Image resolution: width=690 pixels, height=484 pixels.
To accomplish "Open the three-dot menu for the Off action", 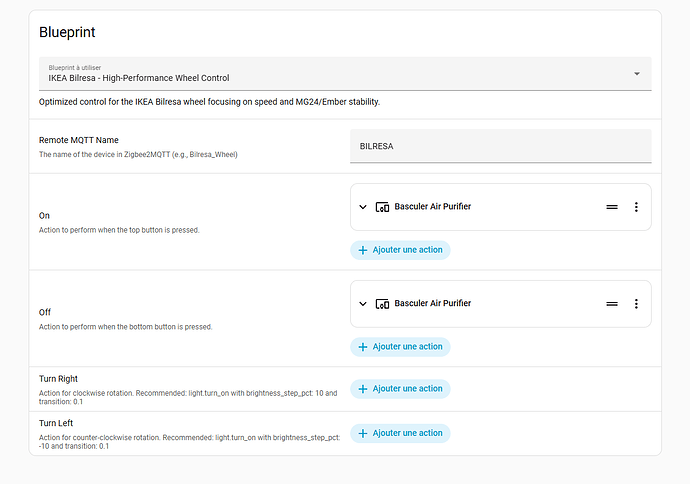I will click(636, 304).
